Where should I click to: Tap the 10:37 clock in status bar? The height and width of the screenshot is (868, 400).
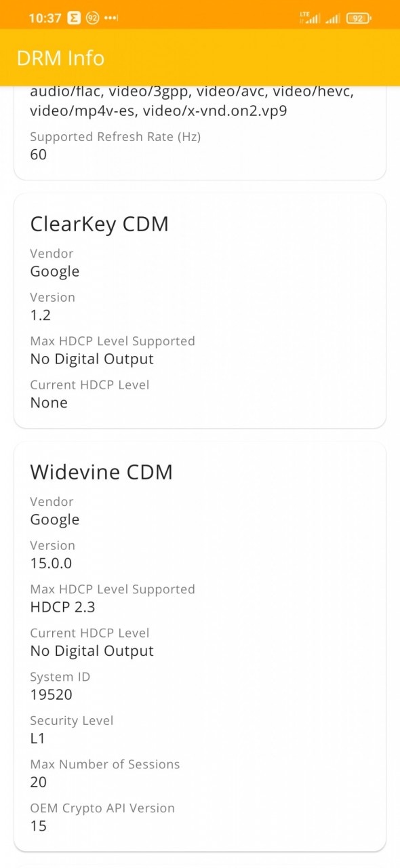pos(45,18)
